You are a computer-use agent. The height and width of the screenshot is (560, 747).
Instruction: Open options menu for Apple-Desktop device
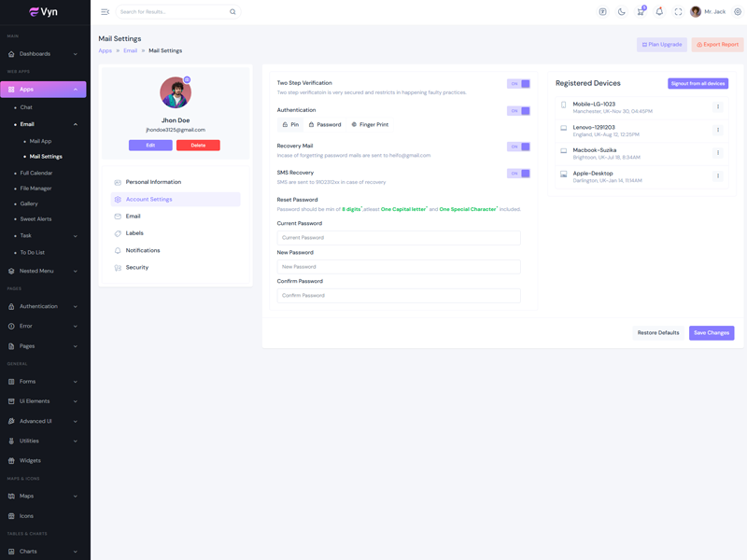point(718,175)
